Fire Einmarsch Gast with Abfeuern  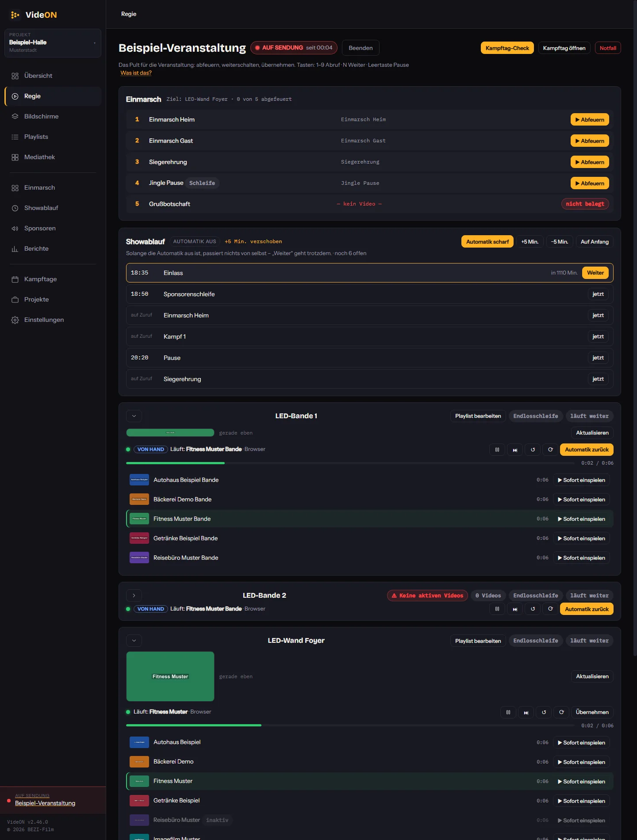pos(590,141)
